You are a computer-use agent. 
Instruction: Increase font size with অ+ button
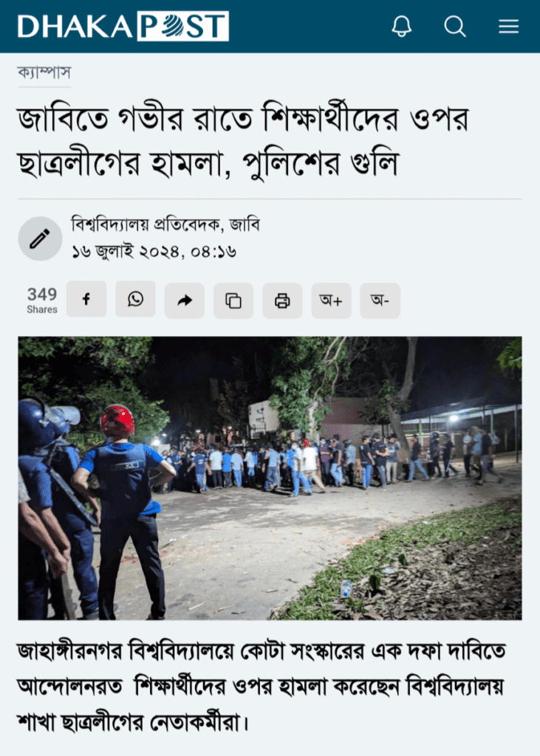331,300
